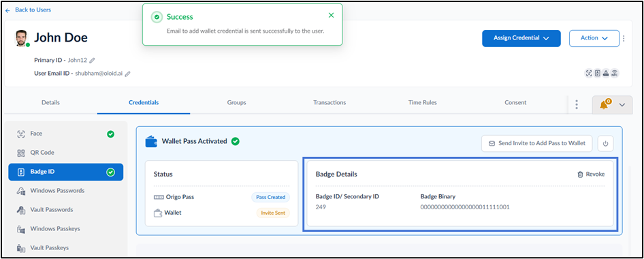Switch to the Time Rules tab
The height and width of the screenshot is (259, 644).
(x=423, y=103)
